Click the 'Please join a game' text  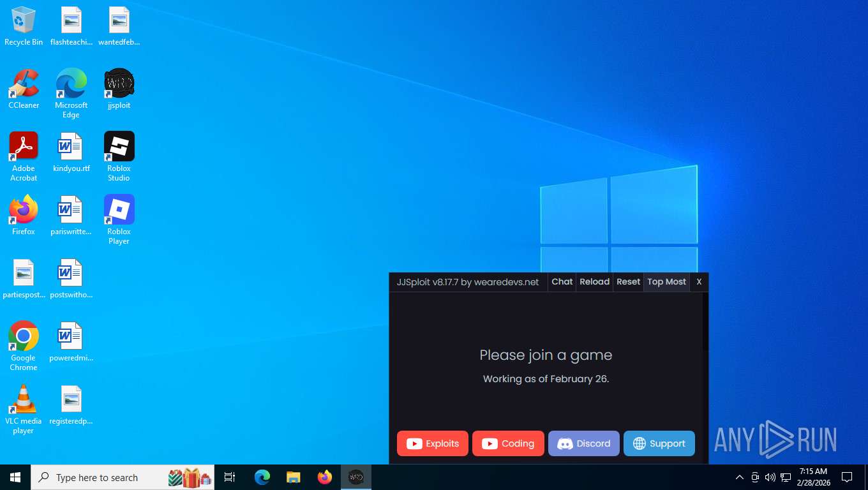(x=546, y=355)
